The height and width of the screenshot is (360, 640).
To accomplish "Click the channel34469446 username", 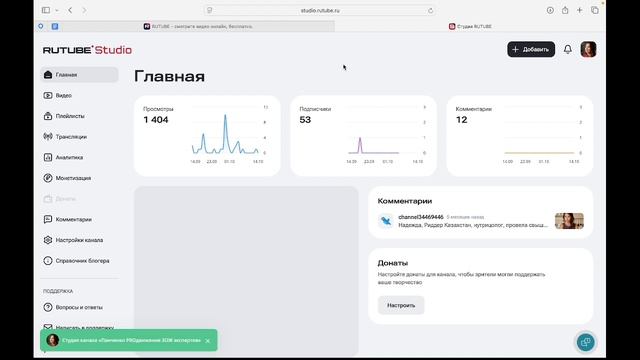I will [x=421, y=217].
